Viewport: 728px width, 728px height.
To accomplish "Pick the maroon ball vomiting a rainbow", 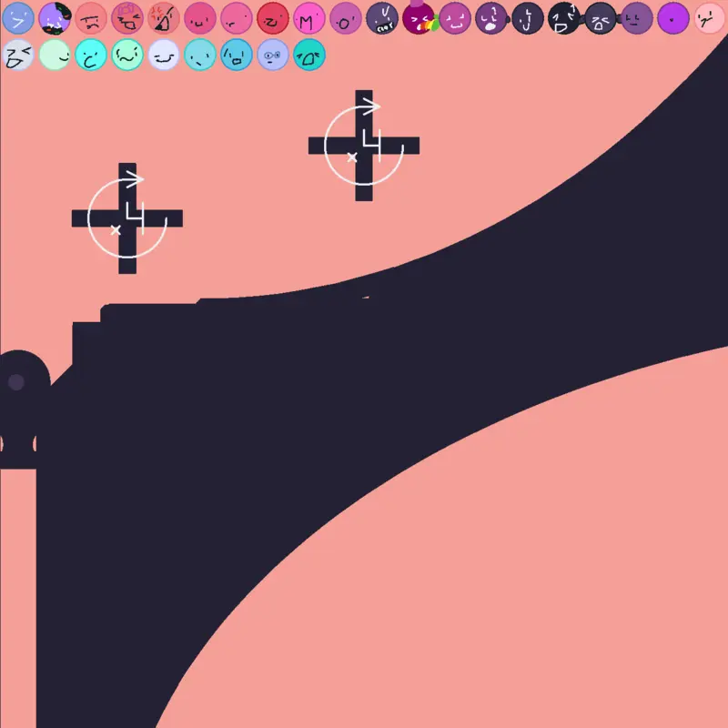I will click(x=420, y=17).
